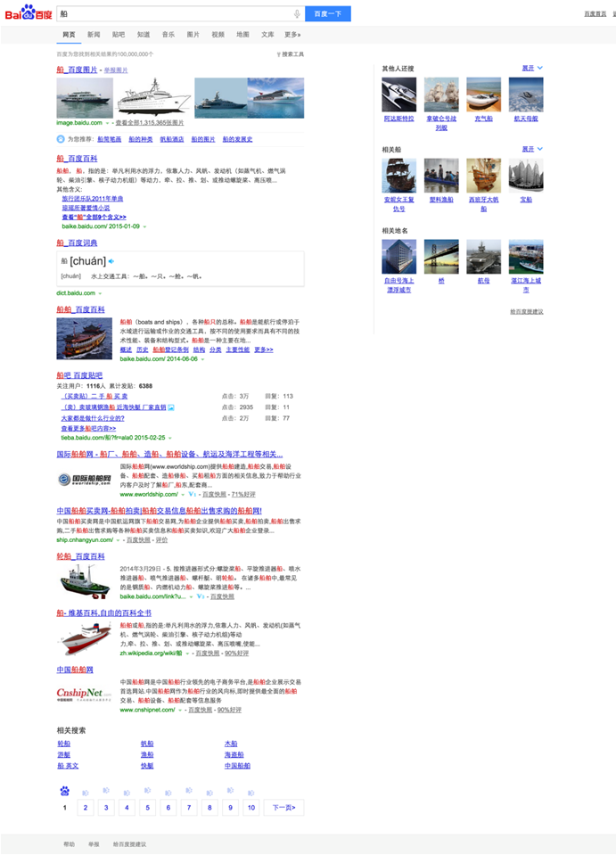
Task: Click 查看"船"全部9个含义>> link
Action: pos(94,217)
